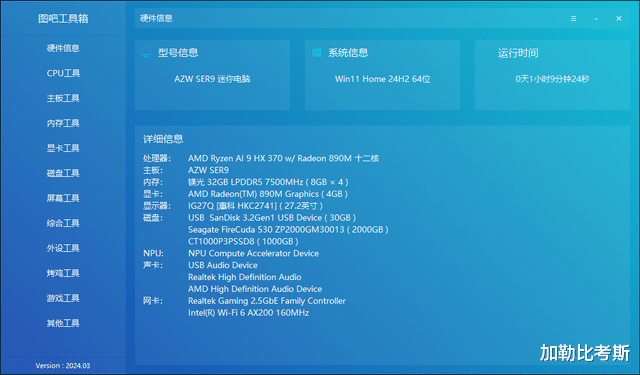Click the Win11 Home 24H2 64位 text
640x375 pixels.
tap(382, 79)
